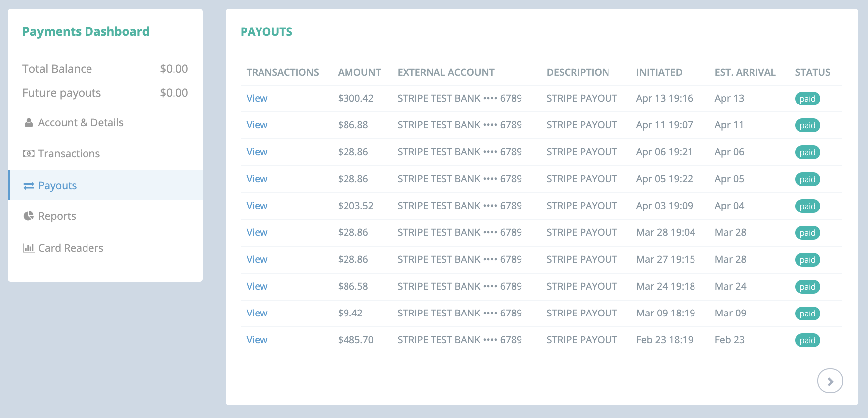
Task: Open the Transactions section
Action: point(105,154)
